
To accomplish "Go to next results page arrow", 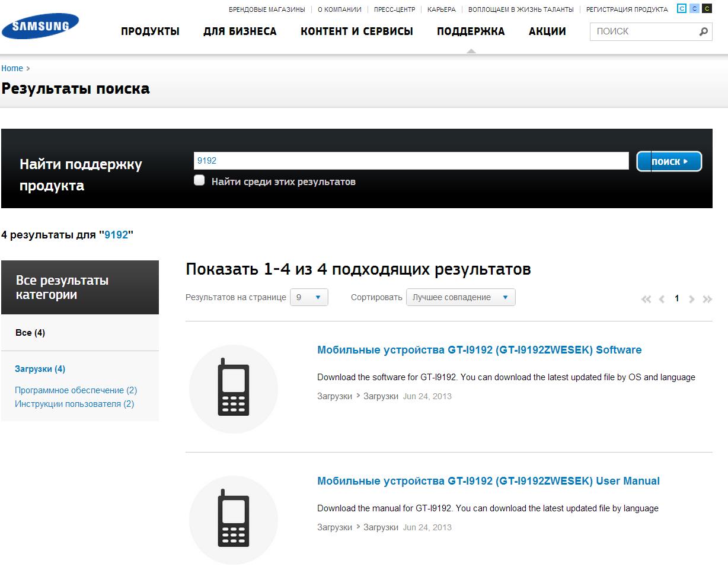I will (x=692, y=299).
